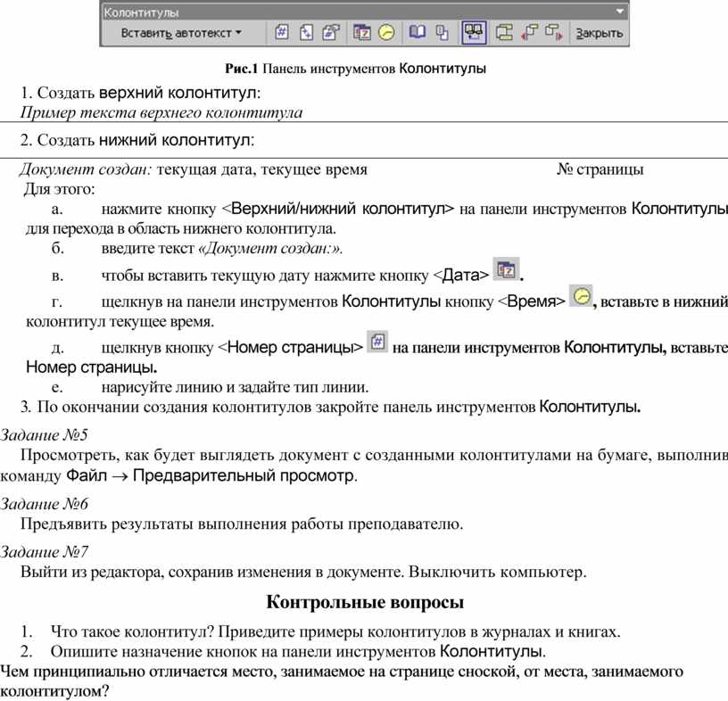Click the Insert Page Number toolbar icon
728x701 pixels.
coord(281,32)
